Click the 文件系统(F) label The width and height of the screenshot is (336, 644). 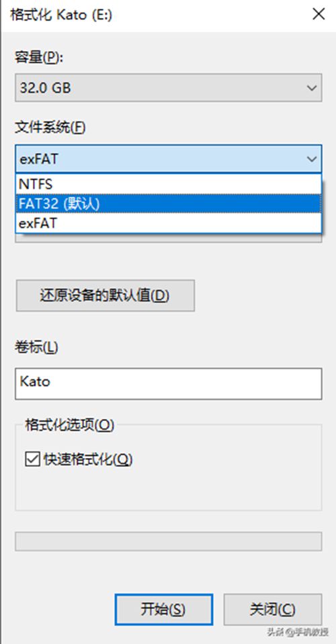[x=50, y=128]
